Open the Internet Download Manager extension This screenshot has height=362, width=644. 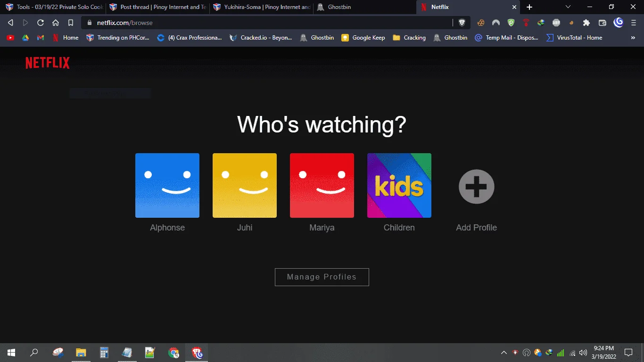pyautogui.click(x=541, y=23)
